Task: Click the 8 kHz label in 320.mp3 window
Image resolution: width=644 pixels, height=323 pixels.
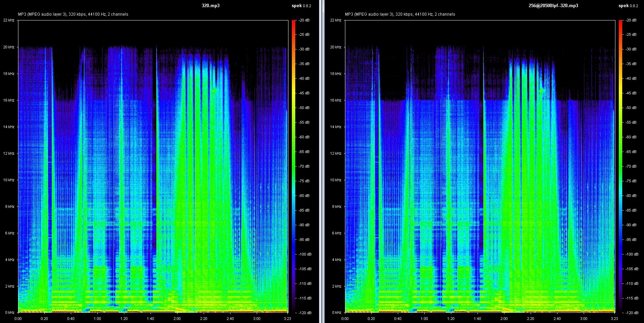Action: tap(10, 206)
